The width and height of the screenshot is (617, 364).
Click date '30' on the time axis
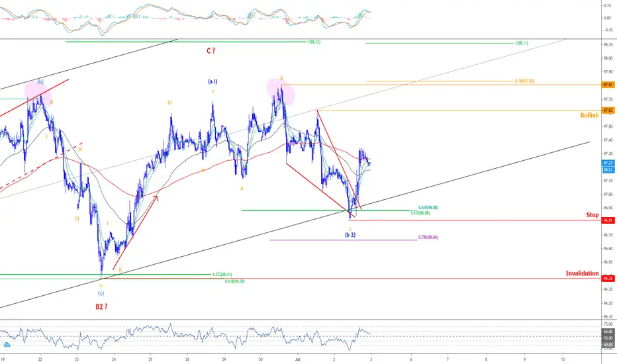[260, 359]
